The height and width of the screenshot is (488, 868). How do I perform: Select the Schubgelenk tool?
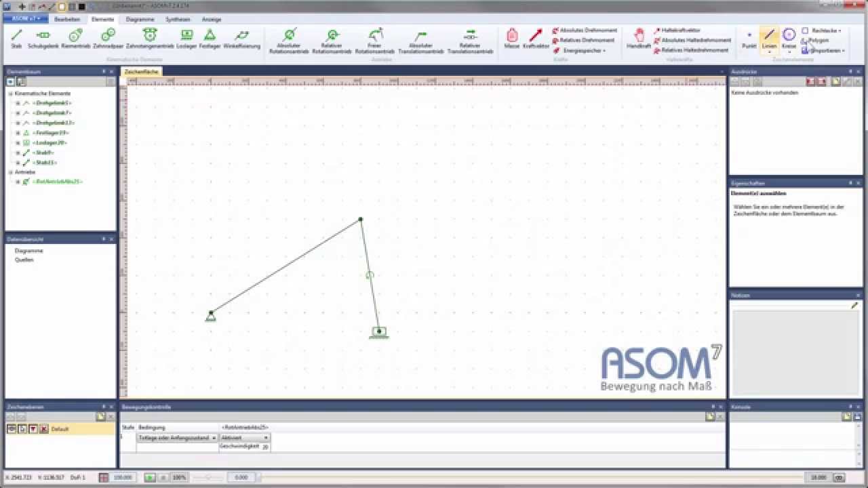[x=43, y=39]
